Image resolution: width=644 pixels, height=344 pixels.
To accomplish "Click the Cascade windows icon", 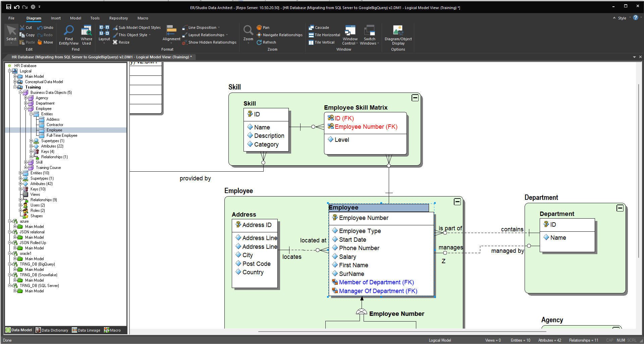I will point(311,27).
